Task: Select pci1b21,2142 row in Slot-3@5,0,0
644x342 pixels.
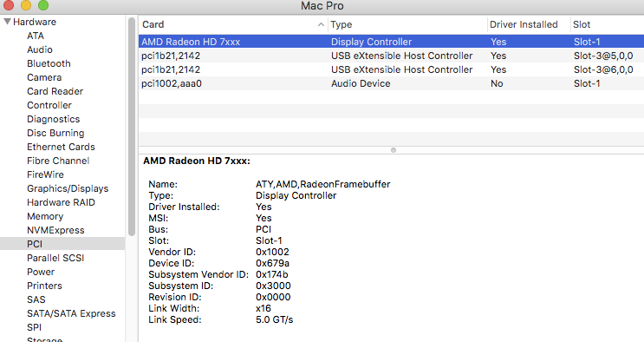Action: pyautogui.click(x=391, y=56)
